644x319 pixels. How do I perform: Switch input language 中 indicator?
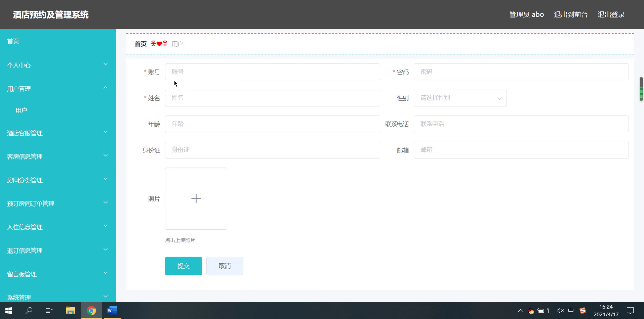pyautogui.click(x=571, y=311)
